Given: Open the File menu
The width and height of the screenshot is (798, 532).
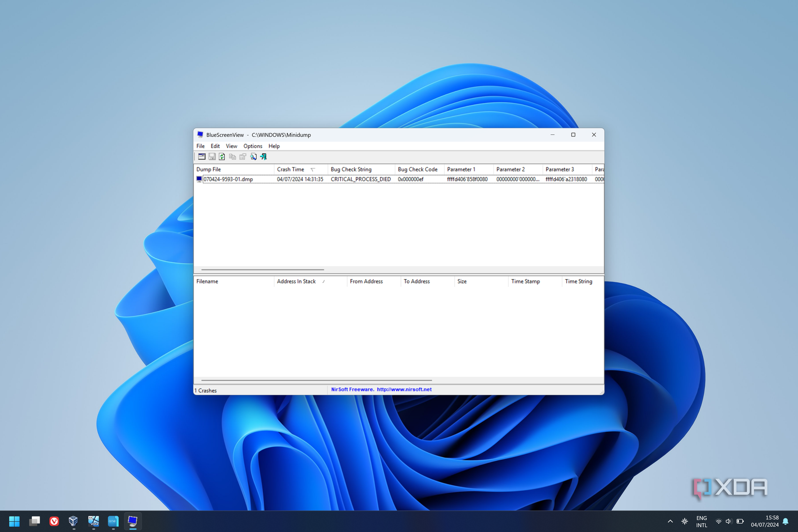Looking at the screenshot, I should [x=200, y=146].
